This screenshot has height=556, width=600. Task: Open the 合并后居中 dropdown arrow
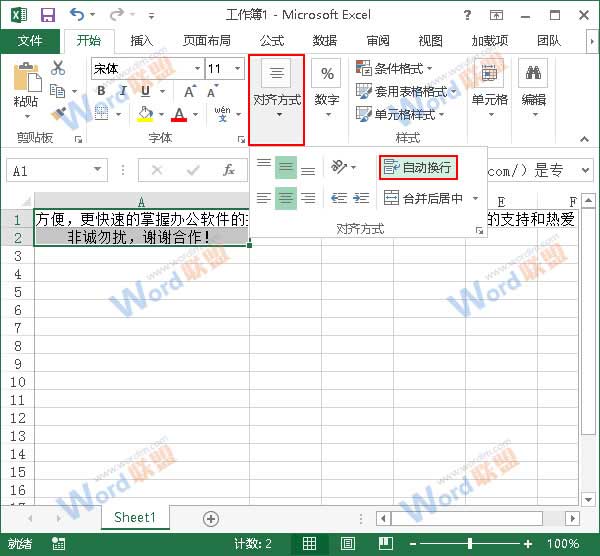tap(476, 198)
